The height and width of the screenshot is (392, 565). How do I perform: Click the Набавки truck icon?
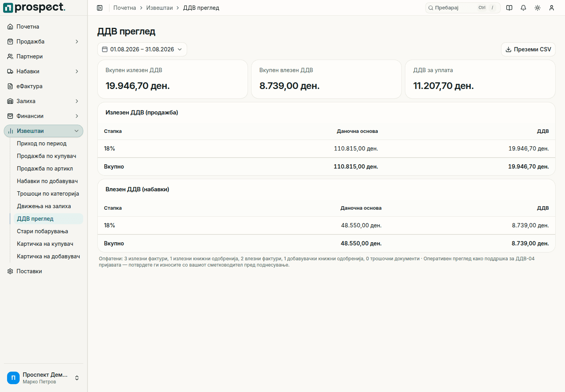(x=10, y=71)
